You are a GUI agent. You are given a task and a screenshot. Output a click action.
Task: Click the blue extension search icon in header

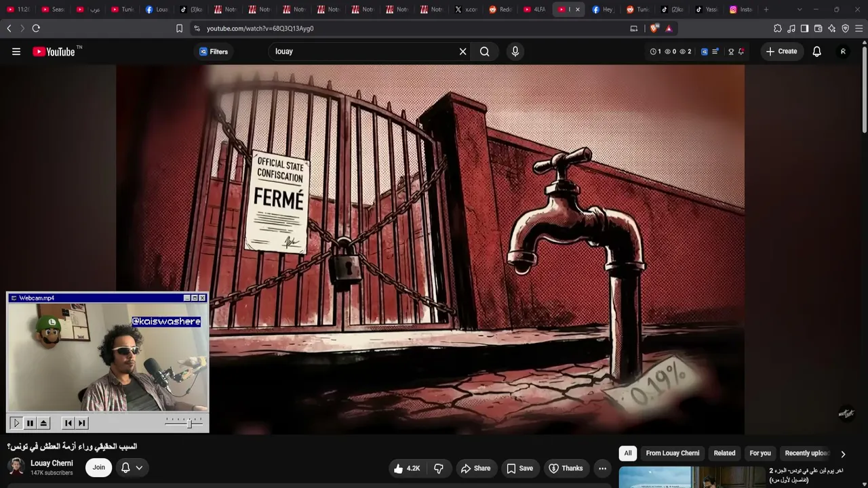705,52
